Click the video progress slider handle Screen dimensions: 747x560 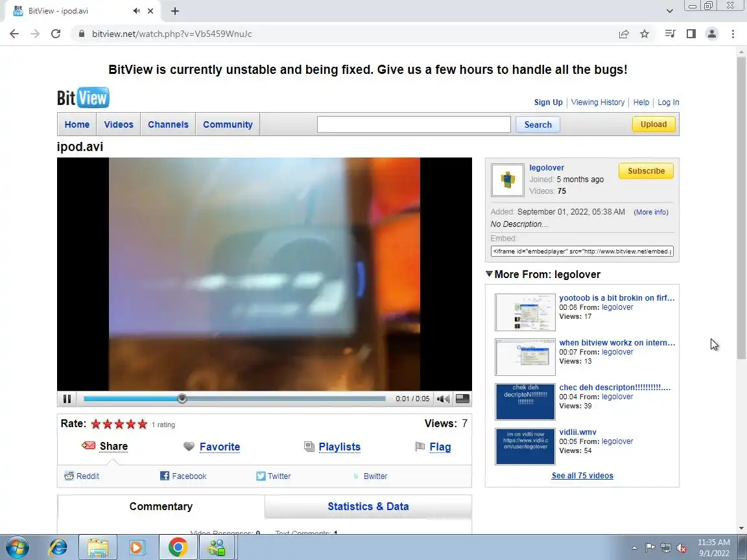(182, 399)
